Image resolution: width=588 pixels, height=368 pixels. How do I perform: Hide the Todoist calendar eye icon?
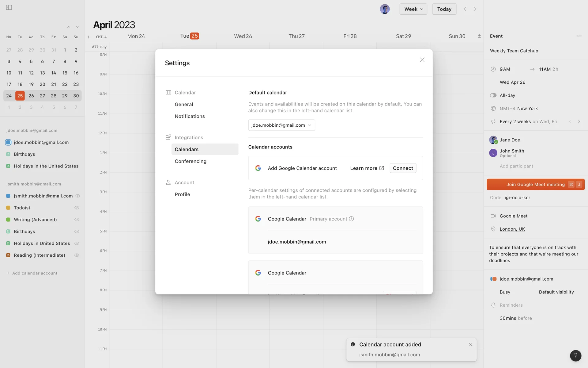coord(77,208)
